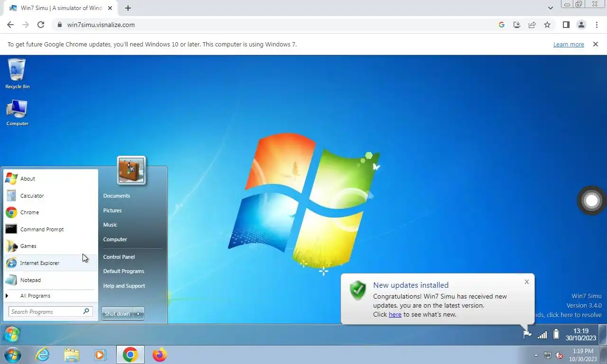
Task: Click the user account picture in the Start menu
Action: (131, 170)
